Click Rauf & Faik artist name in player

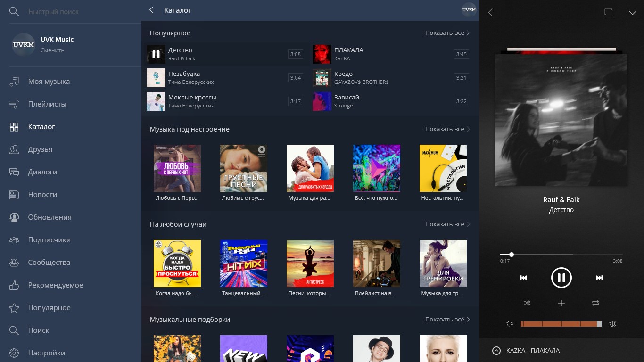[561, 200]
